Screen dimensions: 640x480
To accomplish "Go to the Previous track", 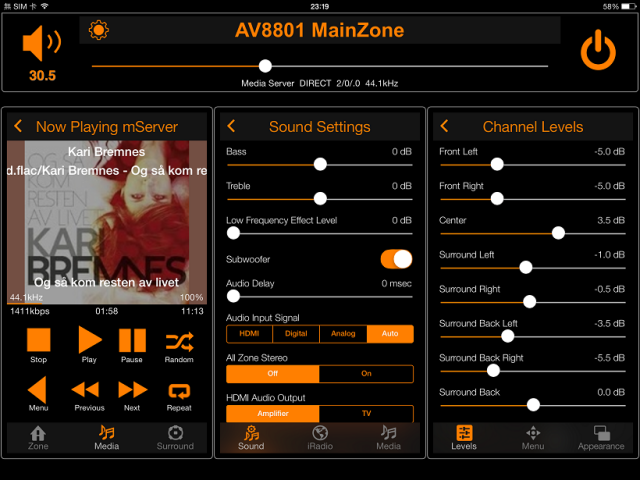I will [x=85, y=389].
